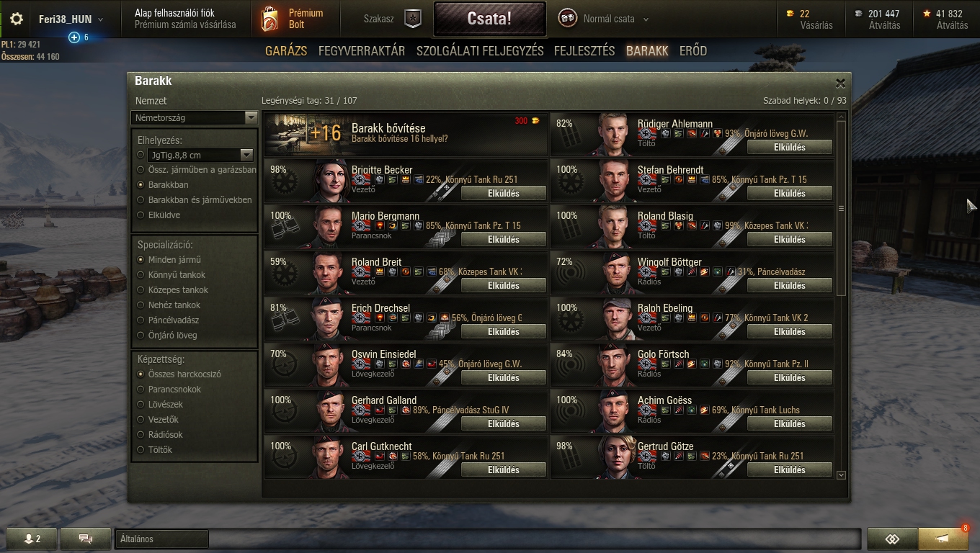Dismiss Brigitte Becker with Elküldés button

(x=504, y=194)
